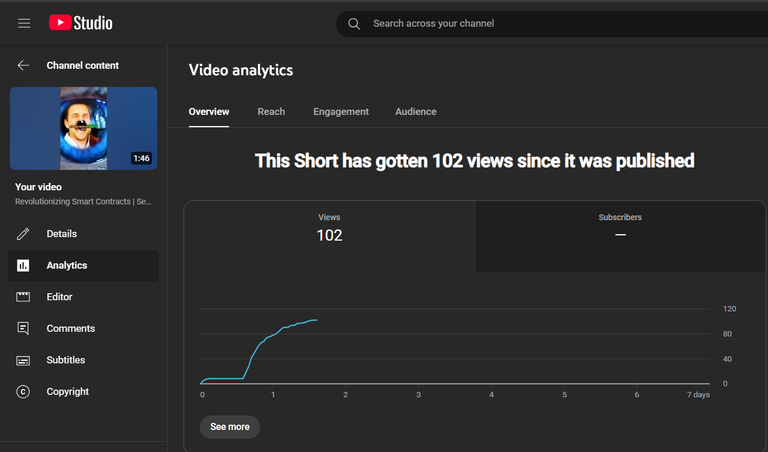Click the back arrow beside Channel content
The height and width of the screenshot is (452, 768).
(x=23, y=66)
